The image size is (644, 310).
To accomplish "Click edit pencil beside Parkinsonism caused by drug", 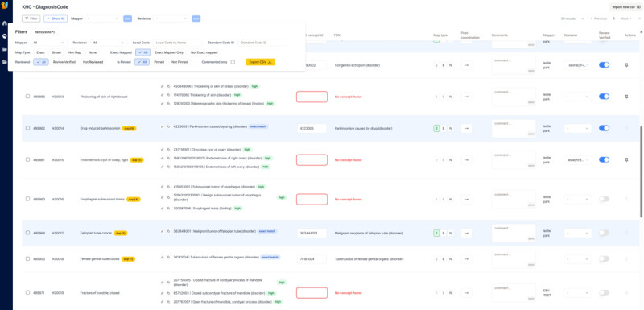I will [x=163, y=126].
